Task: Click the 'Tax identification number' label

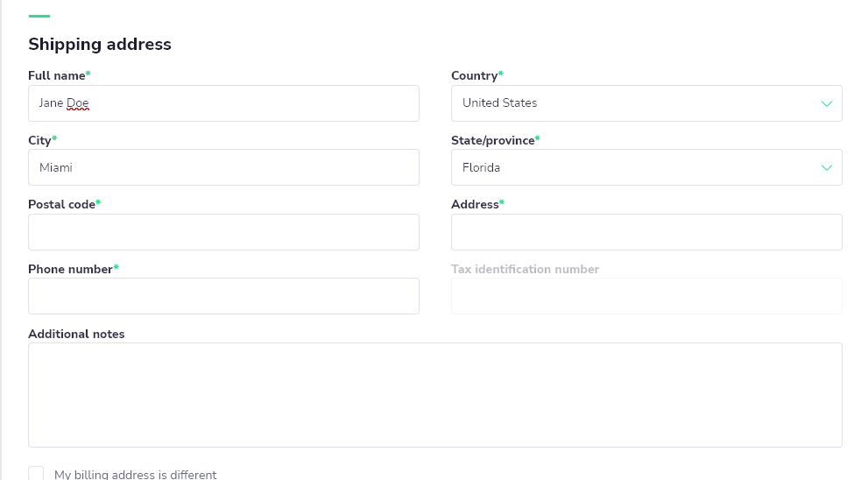Action: (525, 269)
